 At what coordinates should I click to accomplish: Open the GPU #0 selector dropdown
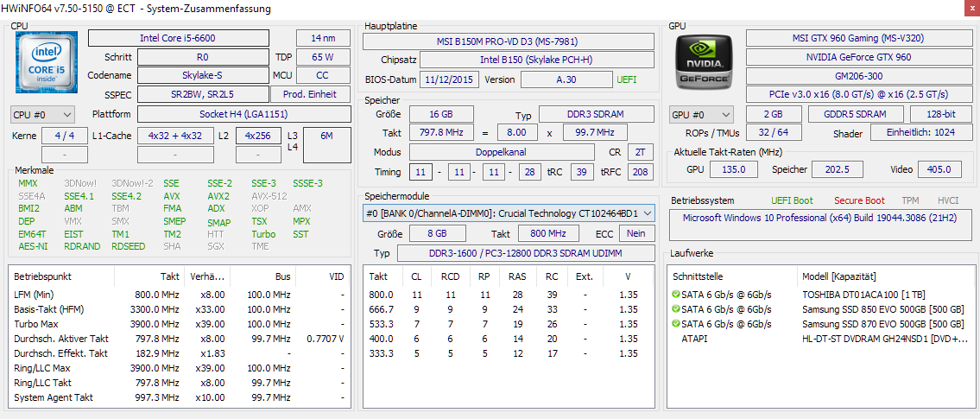point(701,114)
